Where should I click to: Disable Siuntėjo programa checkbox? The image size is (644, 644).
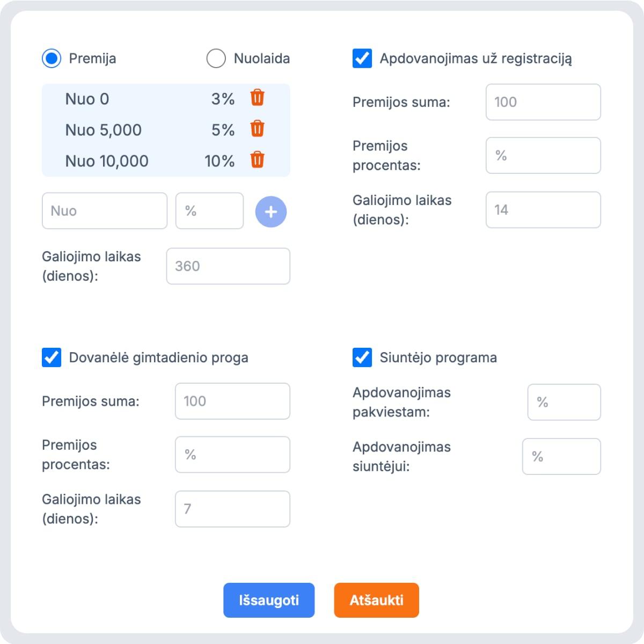click(362, 357)
